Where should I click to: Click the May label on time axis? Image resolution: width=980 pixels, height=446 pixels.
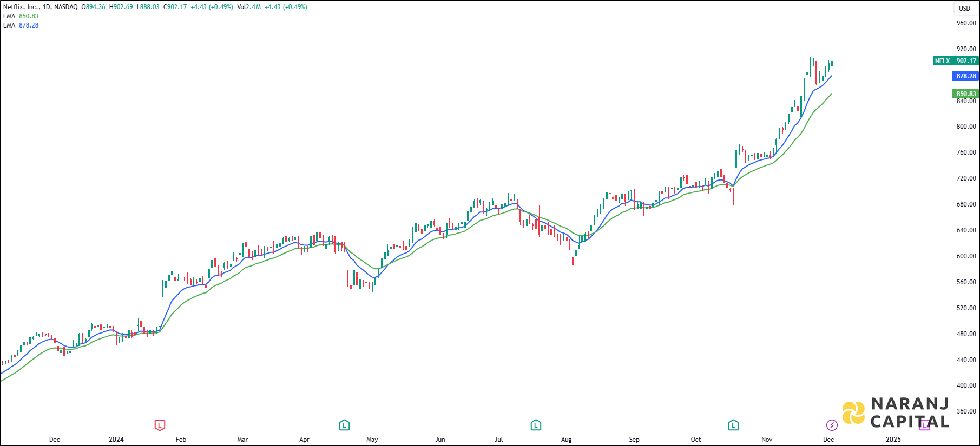pos(372,440)
